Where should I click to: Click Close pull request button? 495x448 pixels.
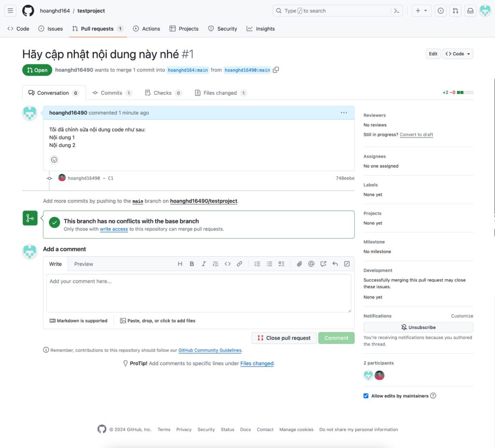(284, 338)
